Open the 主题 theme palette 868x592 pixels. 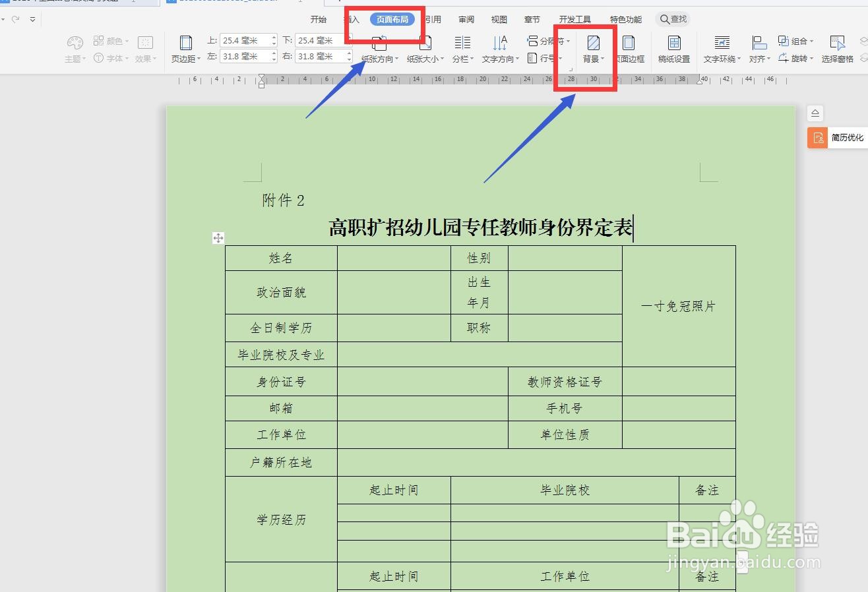[75, 49]
